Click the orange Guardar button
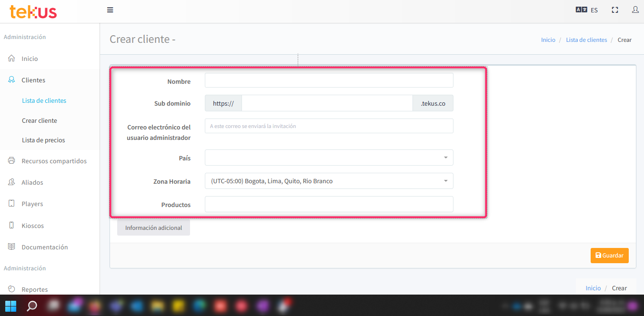The height and width of the screenshot is (316, 644). pyautogui.click(x=609, y=256)
